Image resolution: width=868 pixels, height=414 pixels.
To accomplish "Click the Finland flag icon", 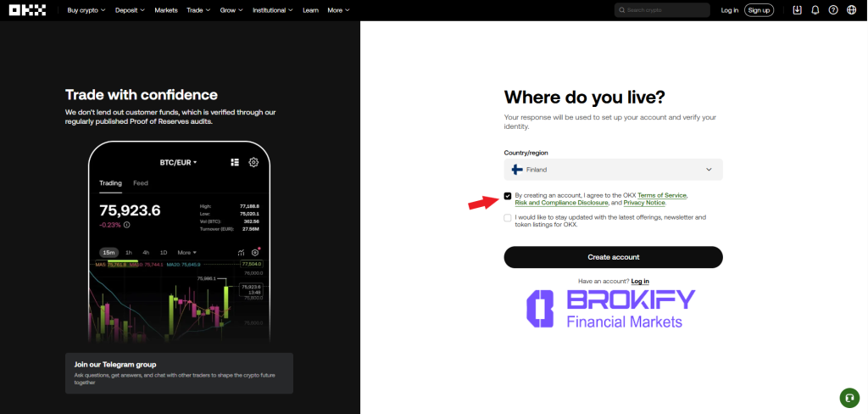I will pyautogui.click(x=517, y=170).
